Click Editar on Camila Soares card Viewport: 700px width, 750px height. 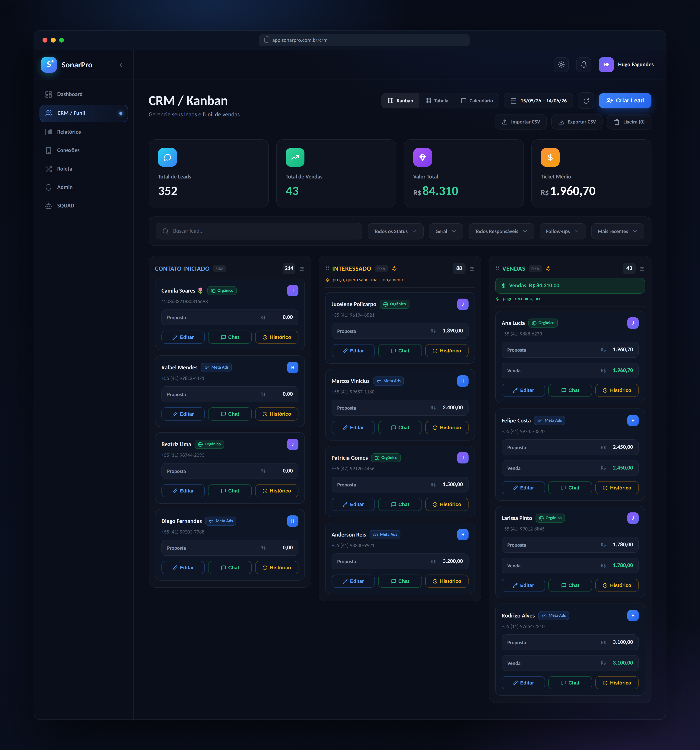(183, 337)
